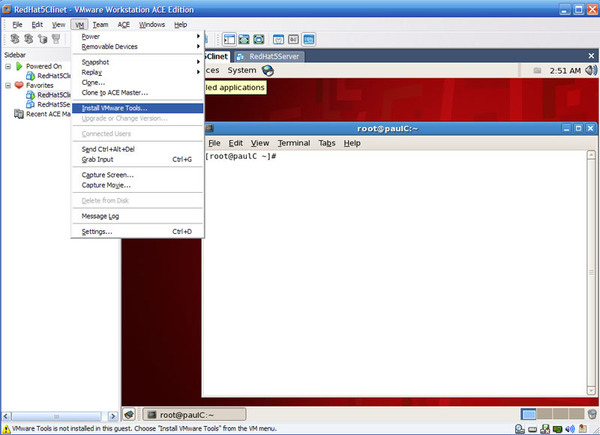Show the summary view toolbar icon
Viewport: 600px width, 435px height.
tap(278, 39)
